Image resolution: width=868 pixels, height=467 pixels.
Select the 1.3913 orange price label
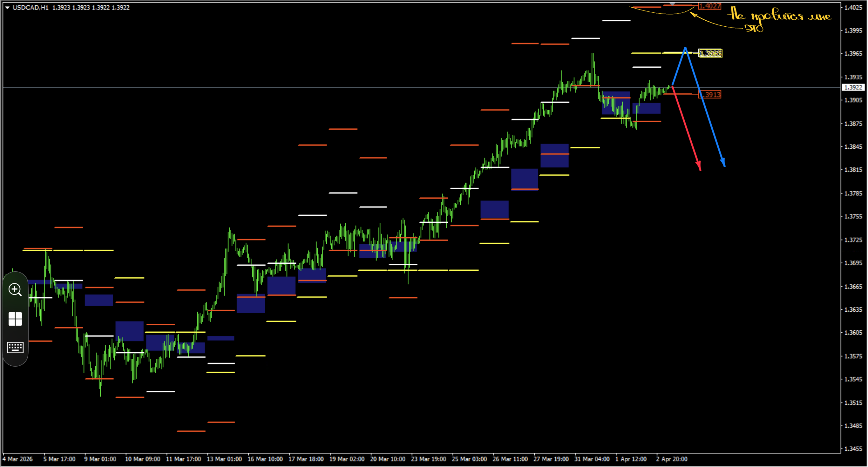coord(710,95)
